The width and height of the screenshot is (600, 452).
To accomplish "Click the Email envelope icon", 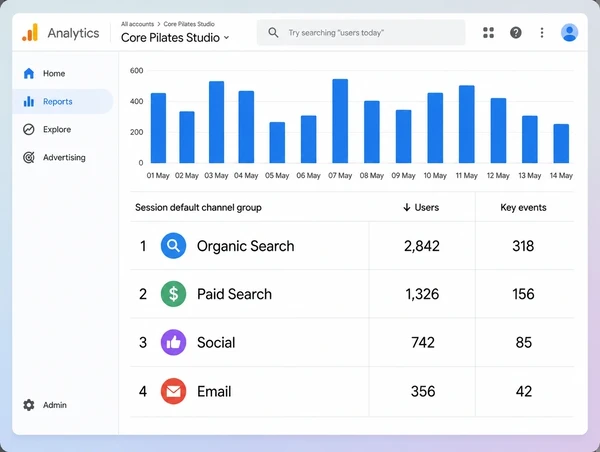I will pos(173,391).
